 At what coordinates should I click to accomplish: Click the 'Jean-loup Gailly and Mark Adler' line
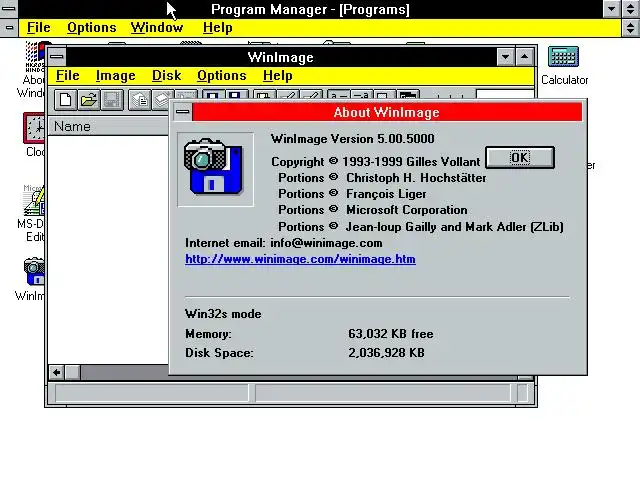pyautogui.click(x=454, y=227)
